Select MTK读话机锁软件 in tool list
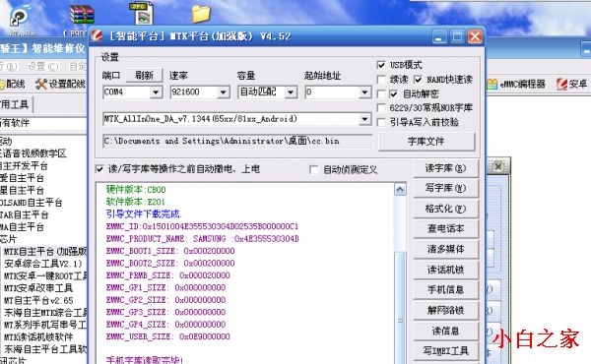The height and width of the screenshot is (364, 591). 38,336
